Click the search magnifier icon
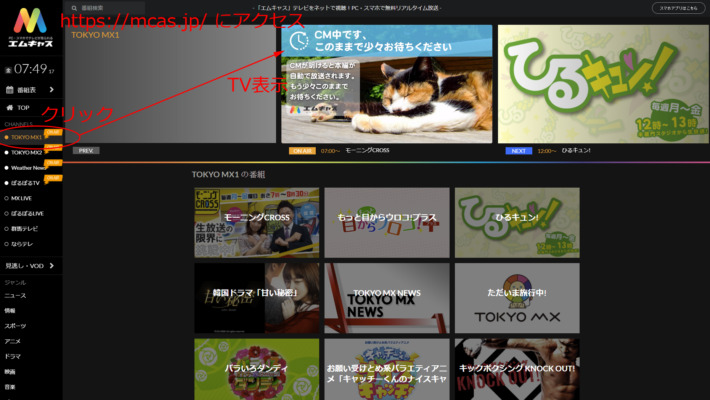The height and width of the screenshot is (400, 710). click(71, 7)
